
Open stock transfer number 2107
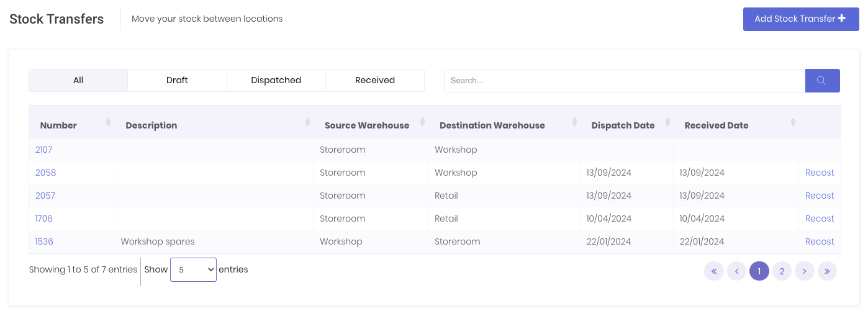(44, 150)
